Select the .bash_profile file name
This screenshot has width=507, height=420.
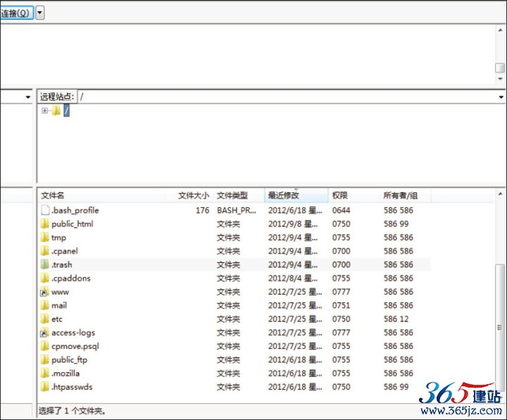pyautogui.click(x=75, y=210)
